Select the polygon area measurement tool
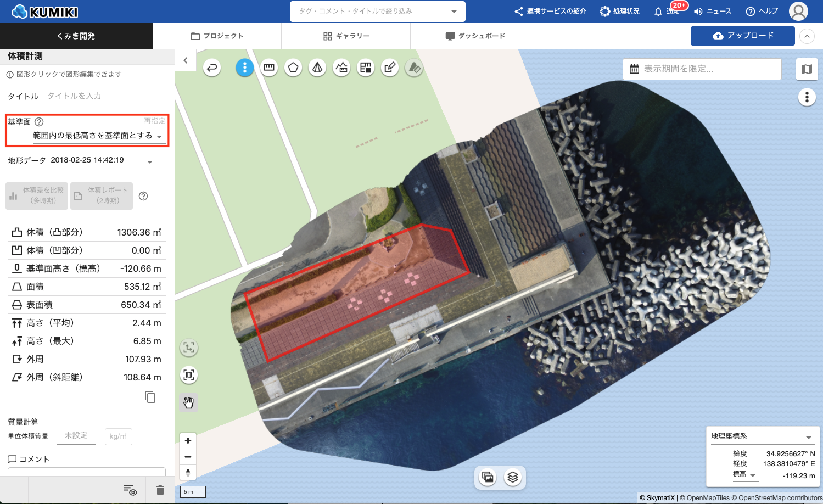The height and width of the screenshot is (504, 823). pos(293,68)
